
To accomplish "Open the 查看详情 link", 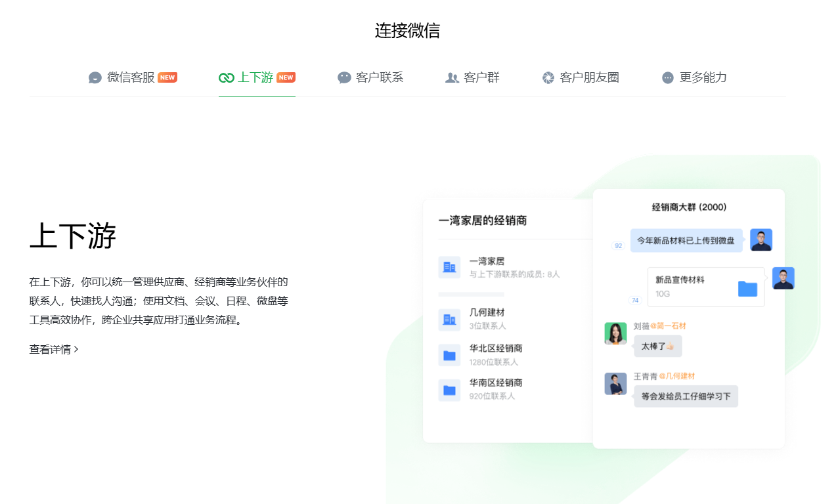I will (x=54, y=350).
